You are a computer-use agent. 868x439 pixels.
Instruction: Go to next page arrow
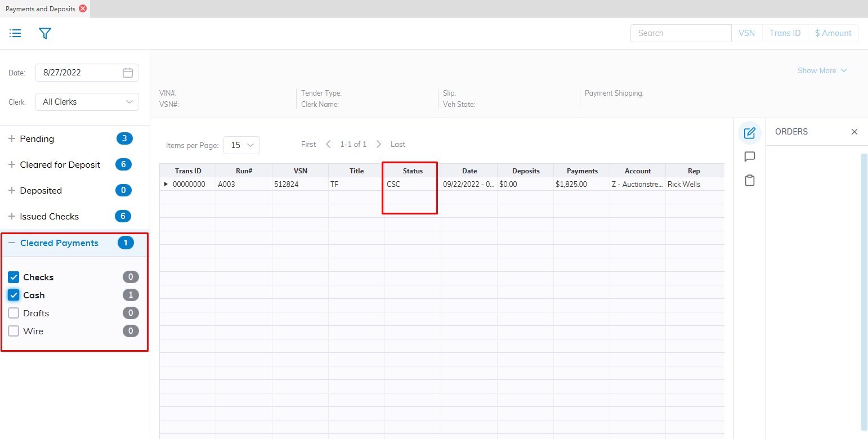(379, 144)
